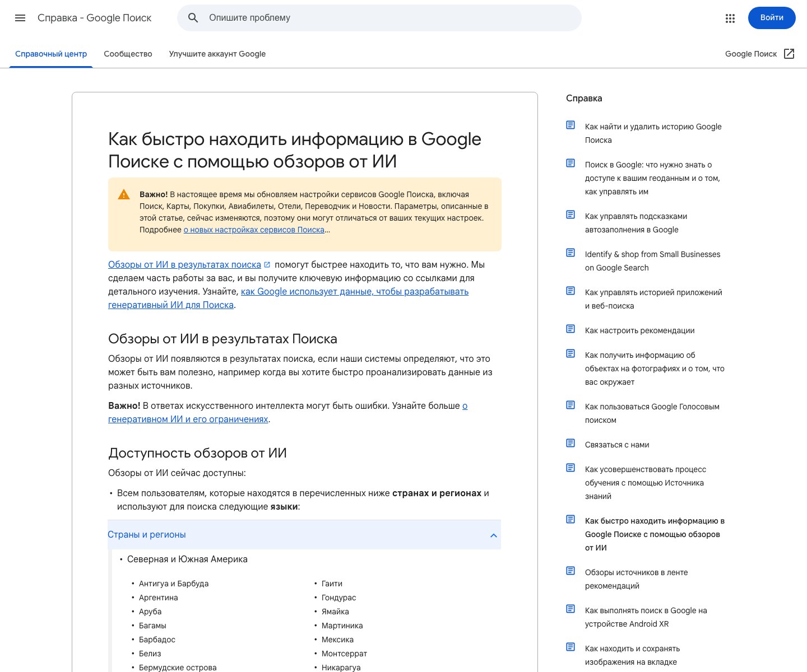Open the hamburger main menu
The image size is (807, 672).
pyautogui.click(x=20, y=18)
